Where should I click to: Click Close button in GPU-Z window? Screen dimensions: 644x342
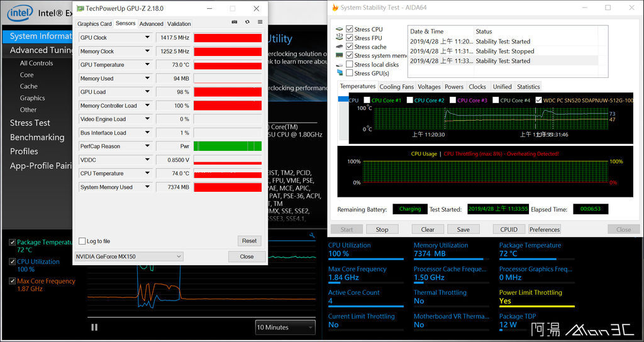point(247,256)
